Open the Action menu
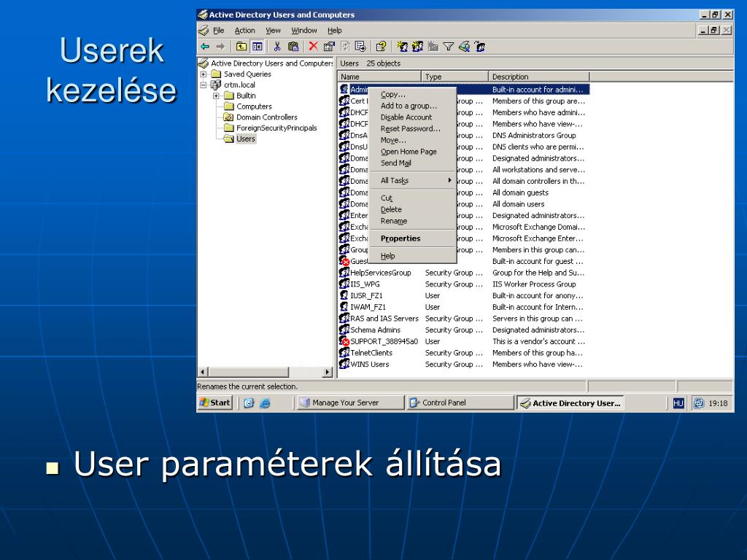This screenshot has height=560, width=747. pyautogui.click(x=245, y=31)
